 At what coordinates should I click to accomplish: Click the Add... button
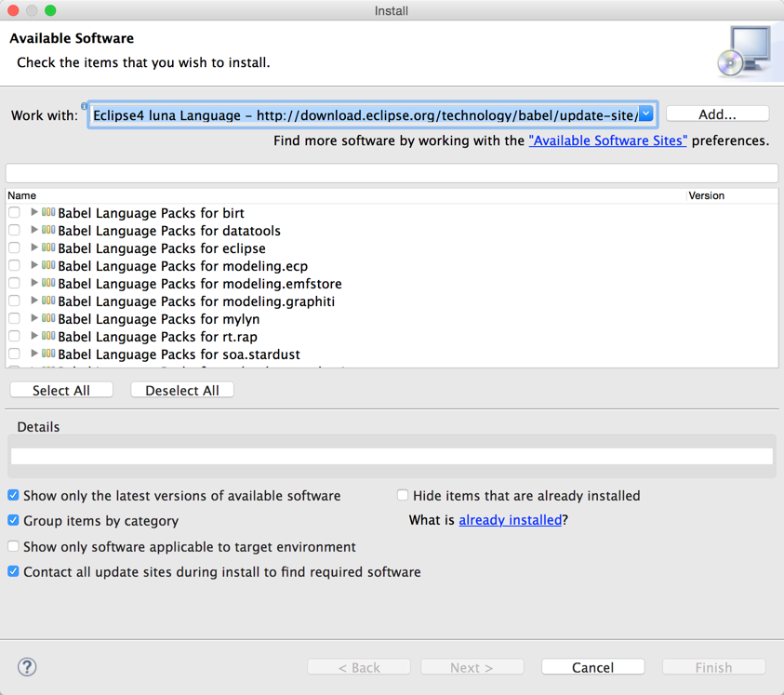pos(717,114)
